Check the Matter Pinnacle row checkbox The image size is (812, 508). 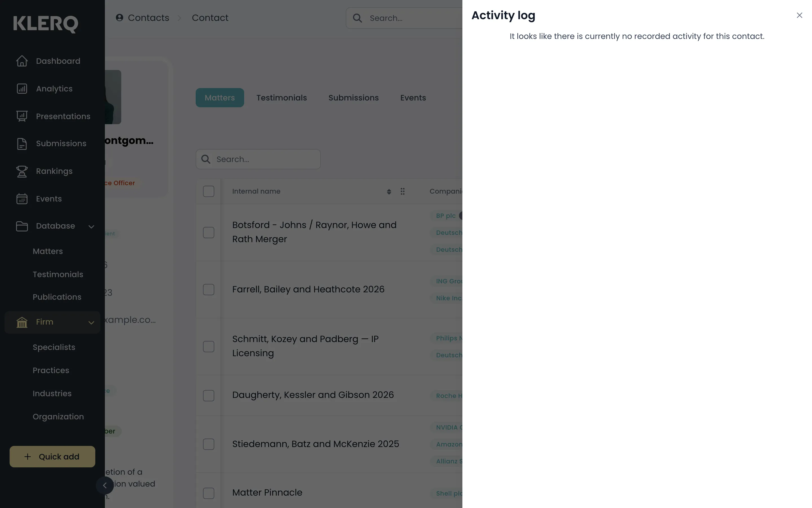(x=208, y=493)
